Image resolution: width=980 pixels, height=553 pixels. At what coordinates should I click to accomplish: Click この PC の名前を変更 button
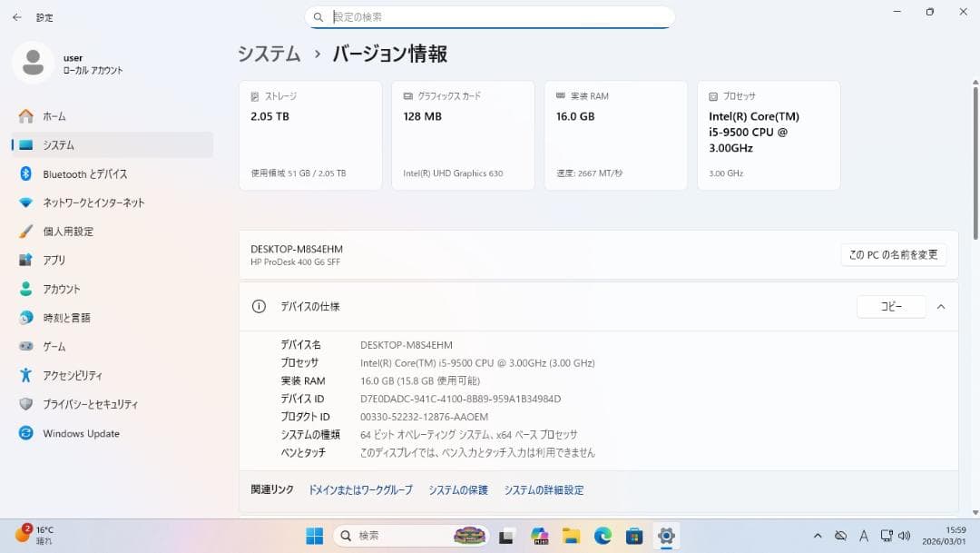pyautogui.click(x=893, y=254)
